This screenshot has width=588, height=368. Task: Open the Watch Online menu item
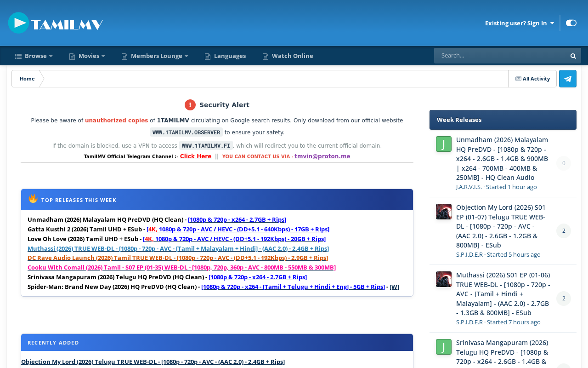tap(288, 56)
